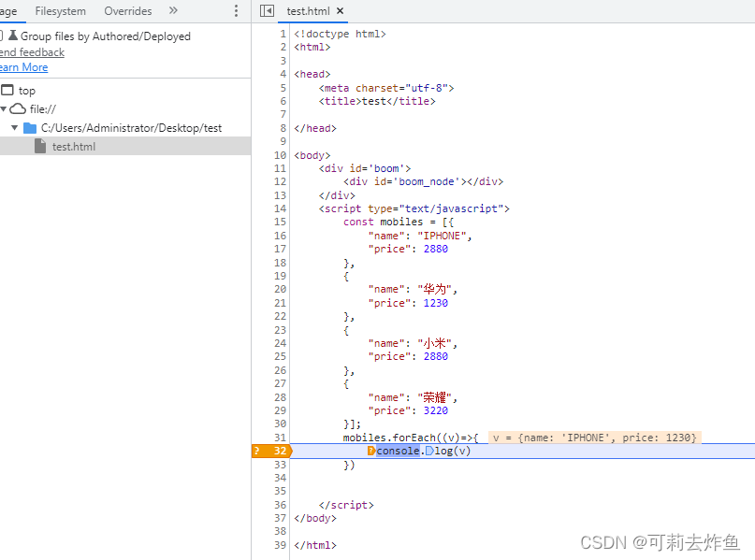755x560 pixels.
Task: Open the navigator three-dot menu
Action: [x=236, y=10]
